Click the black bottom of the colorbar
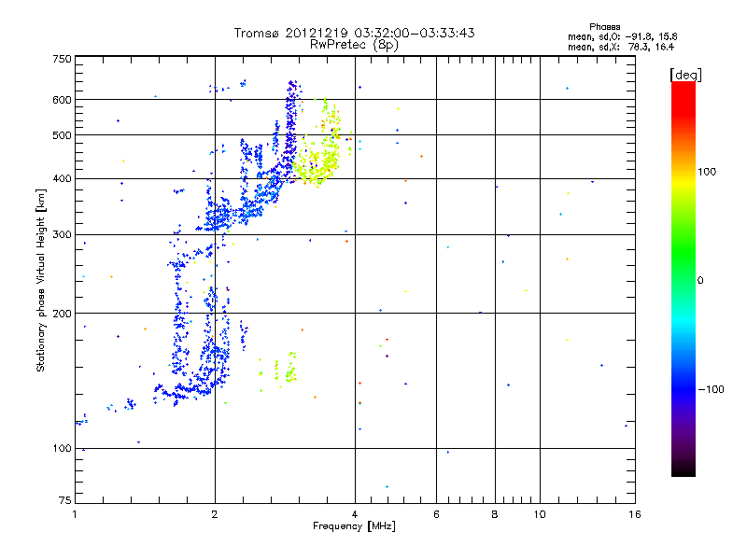Image resolution: width=747 pixels, height=560 pixels. click(684, 469)
